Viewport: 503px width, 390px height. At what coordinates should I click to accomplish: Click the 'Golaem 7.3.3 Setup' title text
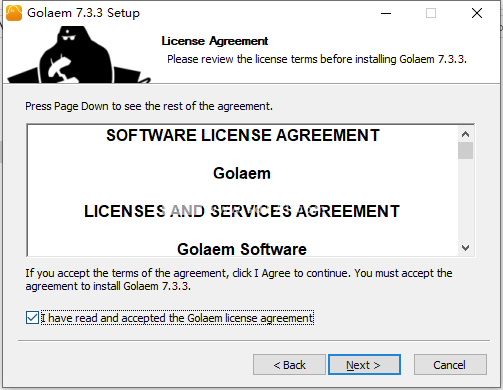83,13
